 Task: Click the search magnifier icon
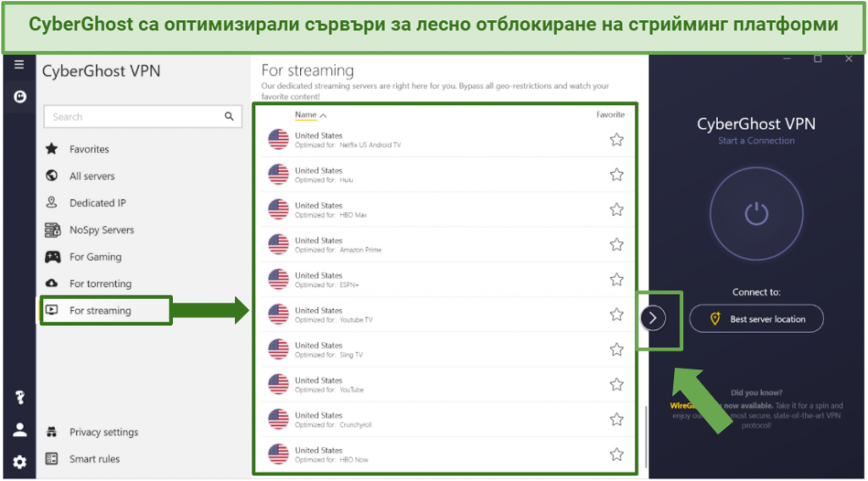(229, 116)
